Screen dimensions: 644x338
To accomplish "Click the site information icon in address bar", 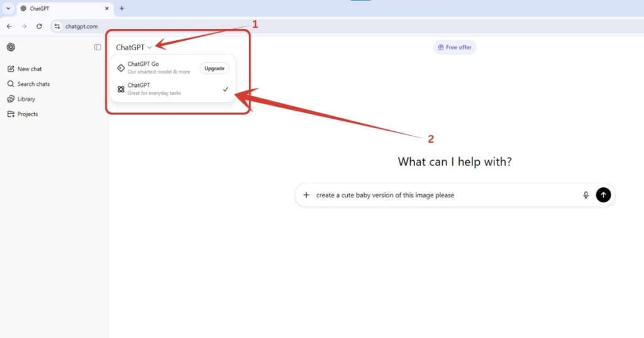I will (57, 26).
